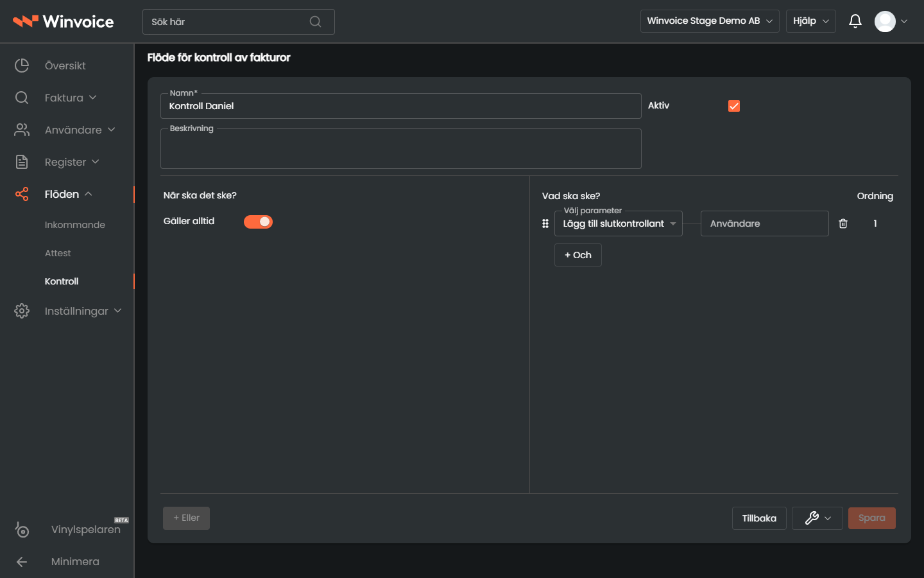Screen dimensions: 924x578
Task: Click the Översikt pie chart icon
Action: coord(22,66)
